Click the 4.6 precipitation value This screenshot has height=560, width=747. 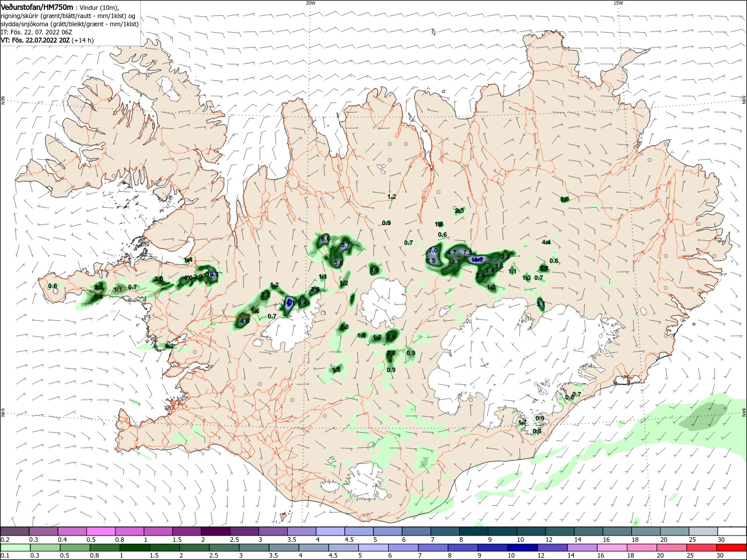pos(245,320)
